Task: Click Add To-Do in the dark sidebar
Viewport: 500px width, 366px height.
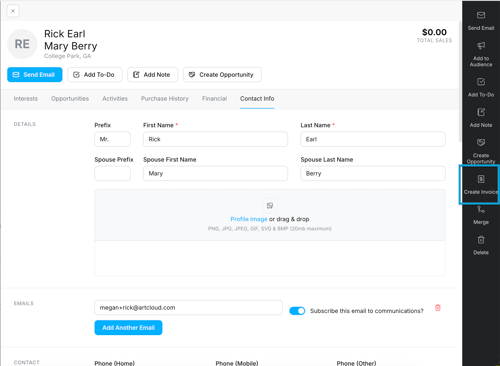Action: tap(481, 88)
